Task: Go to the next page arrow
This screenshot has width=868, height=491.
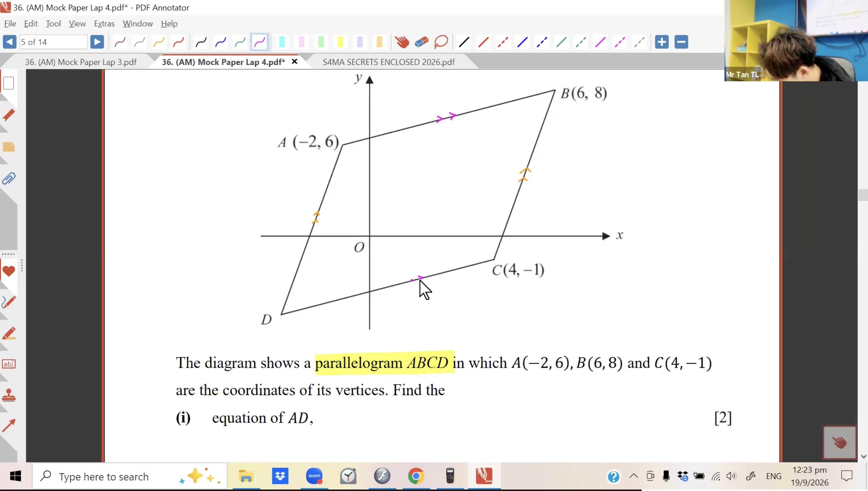Action: [97, 42]
